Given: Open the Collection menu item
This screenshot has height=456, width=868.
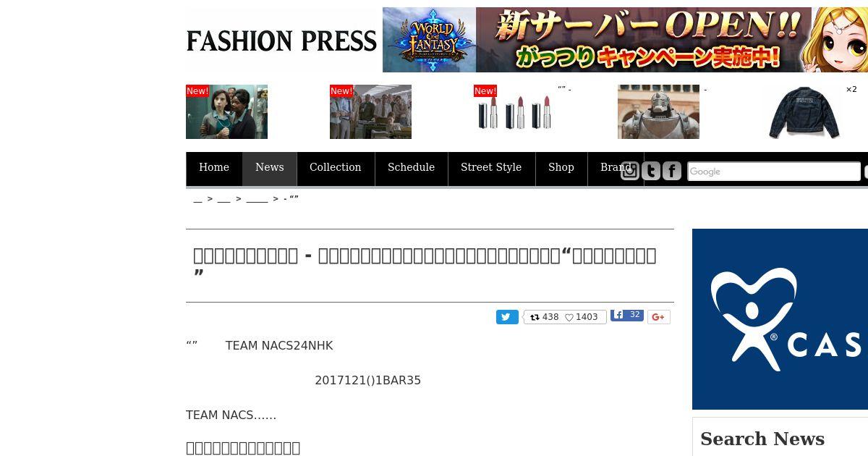Looking at the screenshot, I should [x=336, y=168].
